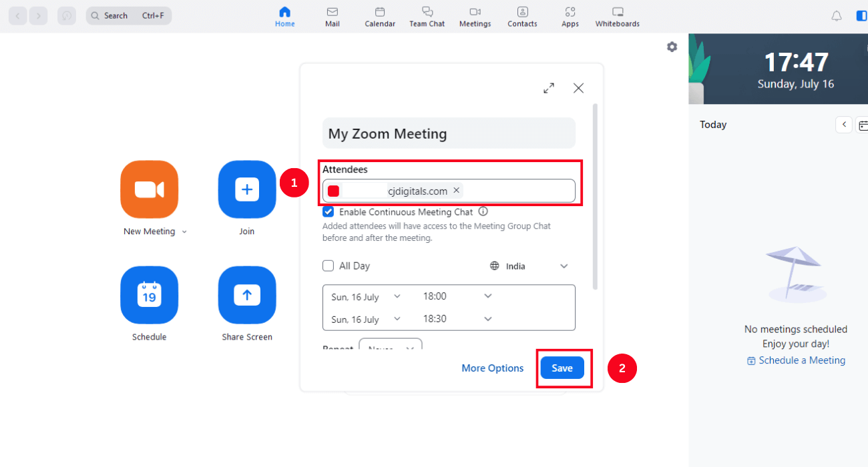Screen dimensions: 868x467
Task: Click the dialog's vertical scrollbar
Action: click(595, 196)
